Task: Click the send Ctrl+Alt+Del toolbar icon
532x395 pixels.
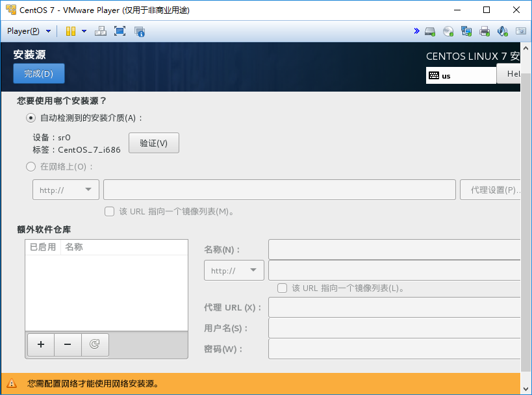Action: [101, 31]
